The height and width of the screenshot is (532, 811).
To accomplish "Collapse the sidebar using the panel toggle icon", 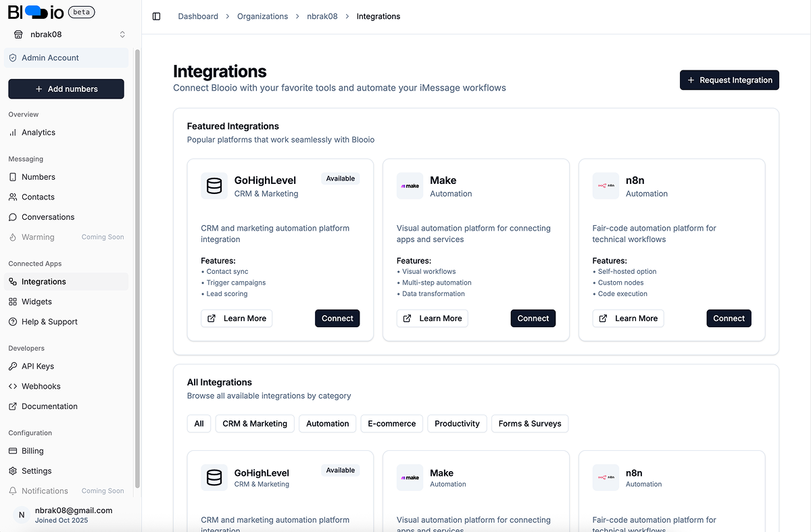I will (x=157, y=16).
